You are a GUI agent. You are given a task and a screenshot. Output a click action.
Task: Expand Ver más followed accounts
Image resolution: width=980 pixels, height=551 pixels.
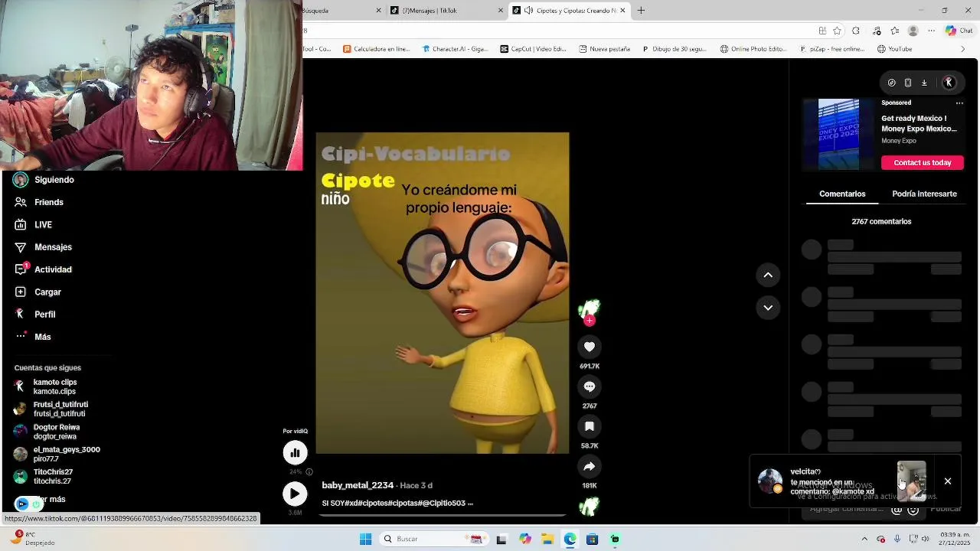pos(54,499)
